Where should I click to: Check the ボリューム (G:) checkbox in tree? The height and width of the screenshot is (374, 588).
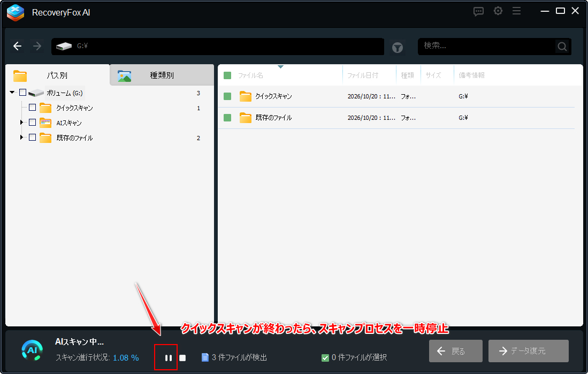[x=22, y=92]
